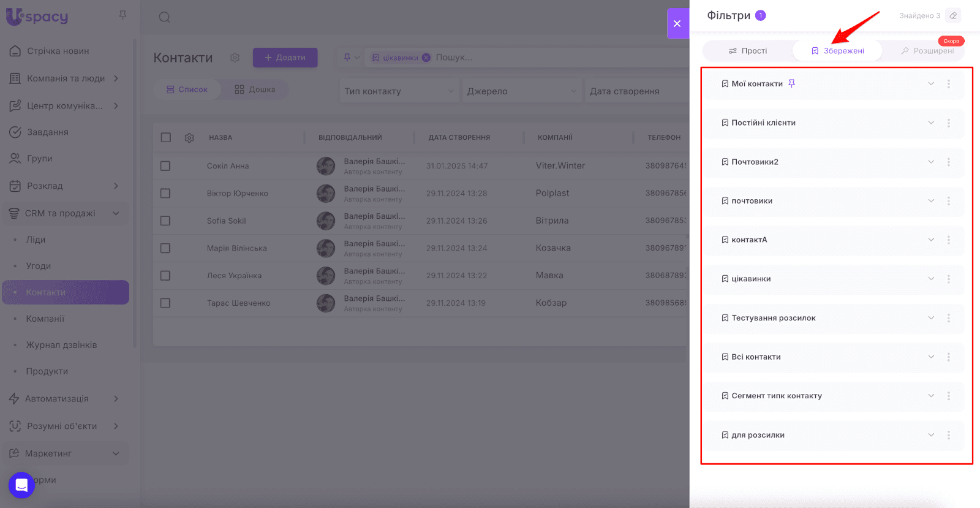This screenshot has height=508, width=980.
Task: Open the Тип контакту dropdown
Action: (399, 91)
